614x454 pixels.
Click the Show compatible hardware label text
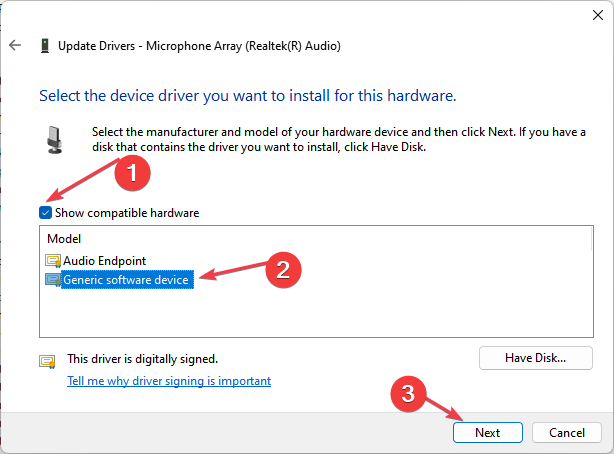point(127,213)
